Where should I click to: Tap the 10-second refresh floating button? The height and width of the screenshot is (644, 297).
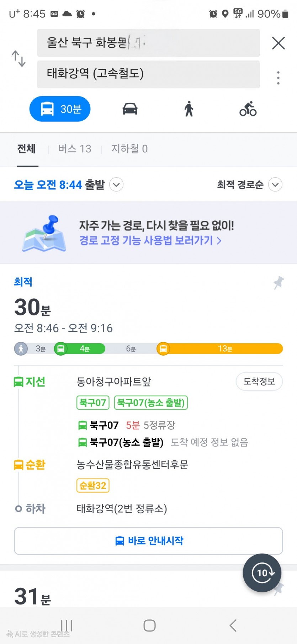(262, 573)
